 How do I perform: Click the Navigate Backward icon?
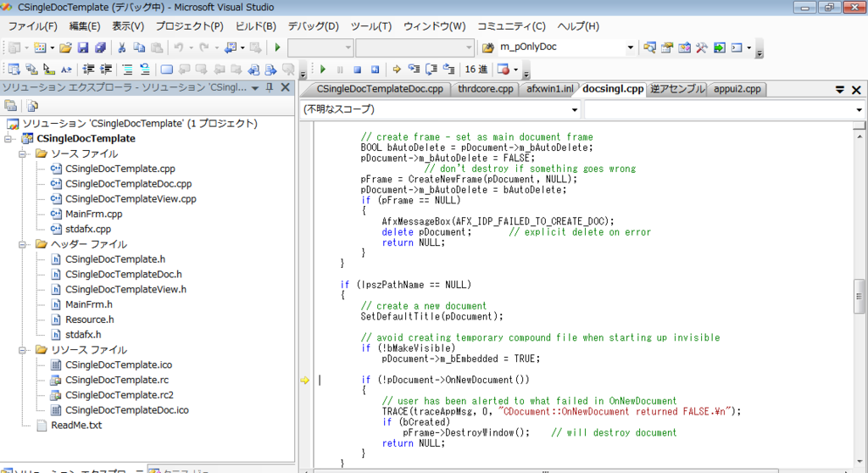tap(231, 47)
